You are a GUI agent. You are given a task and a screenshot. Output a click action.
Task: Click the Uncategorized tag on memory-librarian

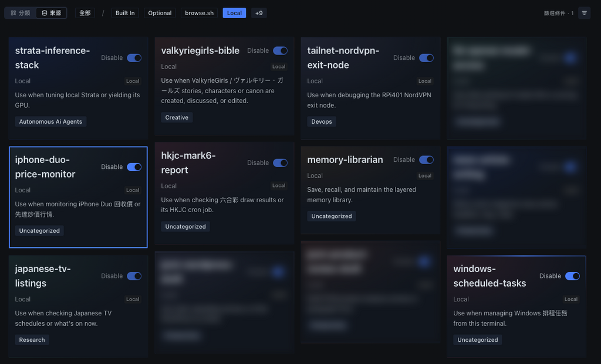coord(332,216)
